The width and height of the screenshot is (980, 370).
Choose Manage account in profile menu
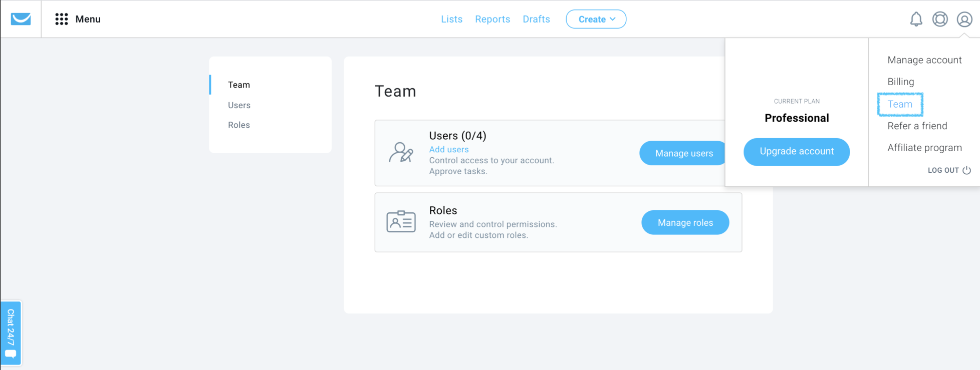tap(924, 60)
